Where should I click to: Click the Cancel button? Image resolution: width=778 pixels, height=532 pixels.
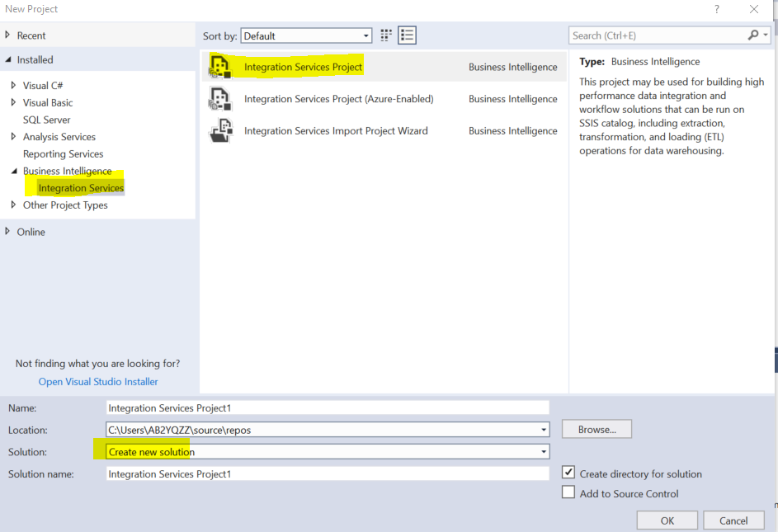tap(733, 520)
